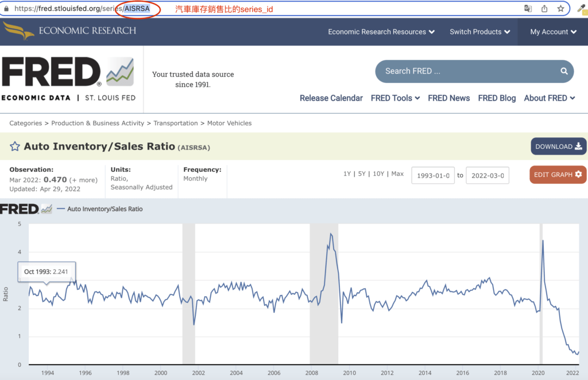588x380 pixels.
Task: Expand the FRED Tools menu
Action: 395,98
